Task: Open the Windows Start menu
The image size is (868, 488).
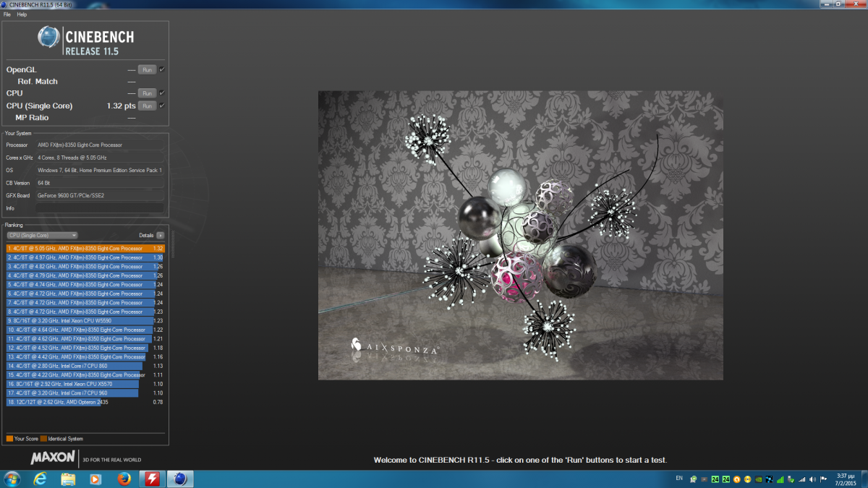Action: coord(12,479)
